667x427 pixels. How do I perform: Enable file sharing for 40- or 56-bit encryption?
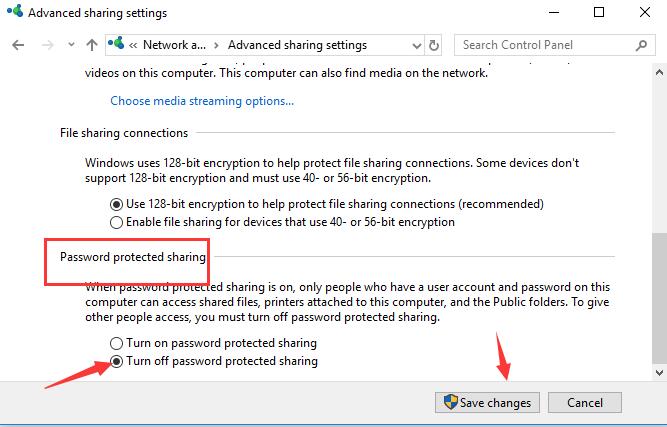(x=116, y=222)
